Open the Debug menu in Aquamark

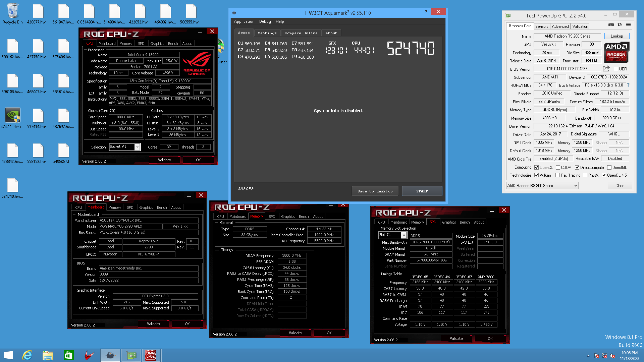tap(265, 21)
